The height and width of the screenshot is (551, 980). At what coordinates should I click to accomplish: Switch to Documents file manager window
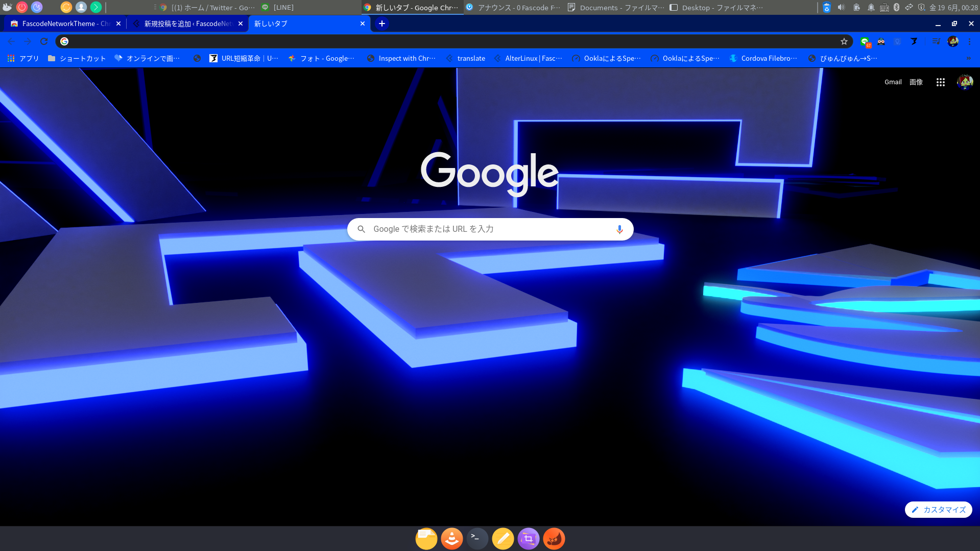click(616, 8)
